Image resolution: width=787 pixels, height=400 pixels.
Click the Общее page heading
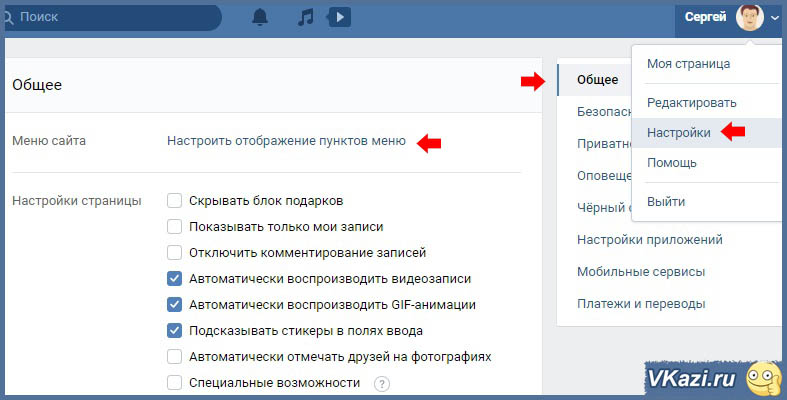pyautogui.click(x=37, y=85)
